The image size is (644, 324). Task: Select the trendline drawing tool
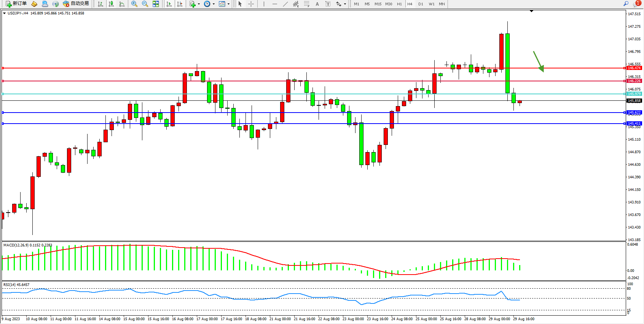[285, 4]
